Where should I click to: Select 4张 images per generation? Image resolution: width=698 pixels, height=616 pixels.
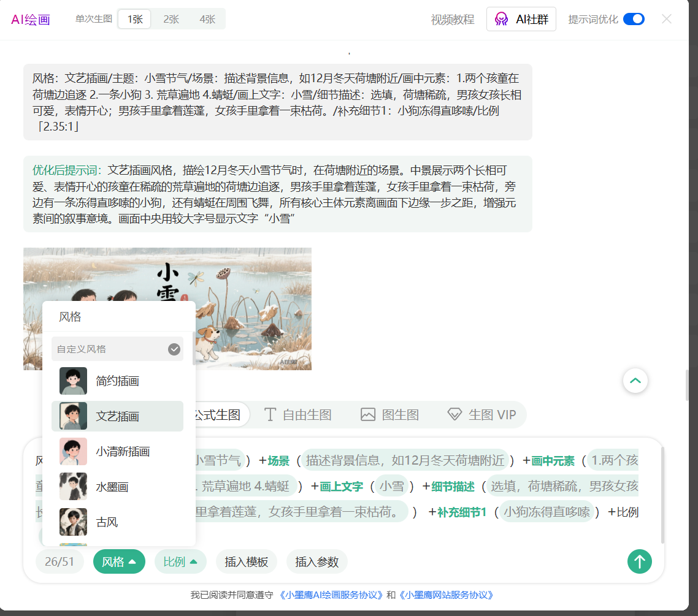pyautogui.click(x=207, y=19)
